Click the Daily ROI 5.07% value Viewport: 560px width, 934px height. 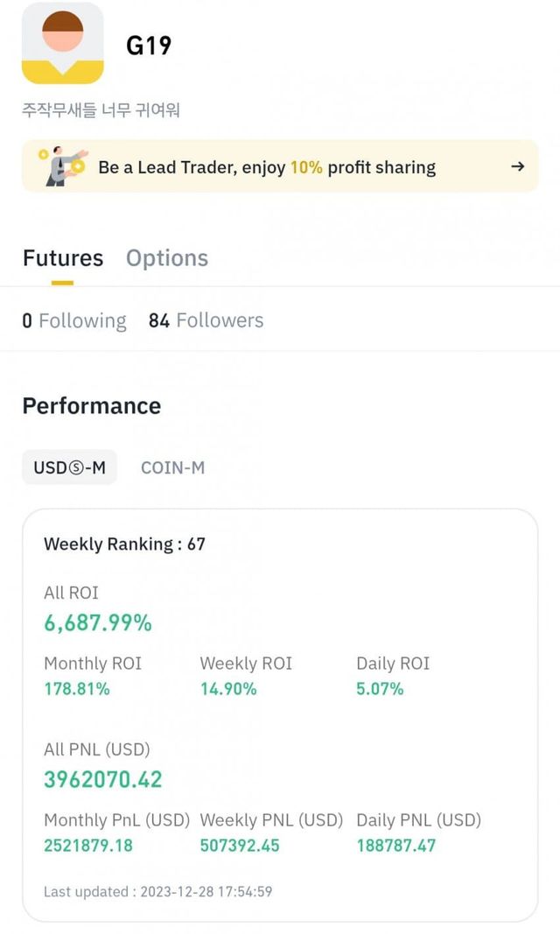[x=380, y=689]
